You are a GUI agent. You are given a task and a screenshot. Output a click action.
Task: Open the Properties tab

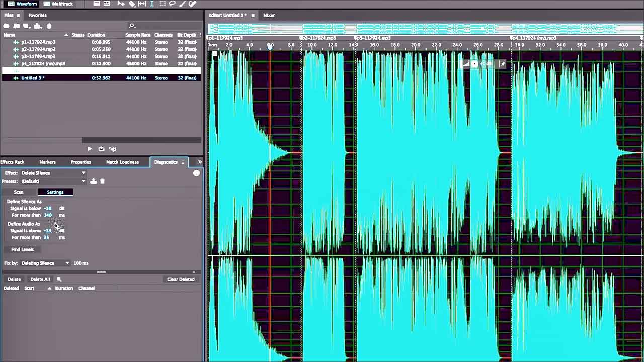coord(80,162)
